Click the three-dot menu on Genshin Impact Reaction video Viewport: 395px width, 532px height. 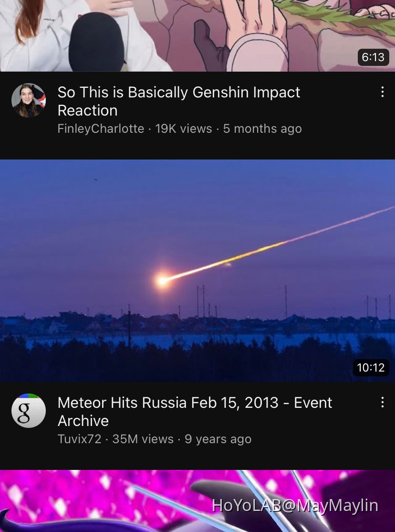pos(382,92)
